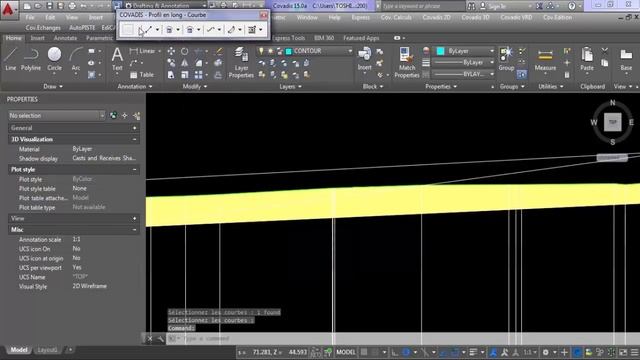Open Layer Properties manager
The image size is (640, 360).
coord(241,62)
